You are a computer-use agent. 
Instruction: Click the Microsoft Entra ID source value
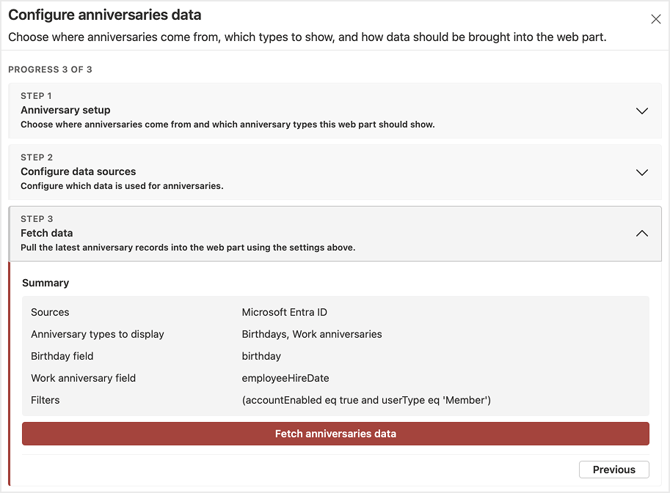[284, 312]
